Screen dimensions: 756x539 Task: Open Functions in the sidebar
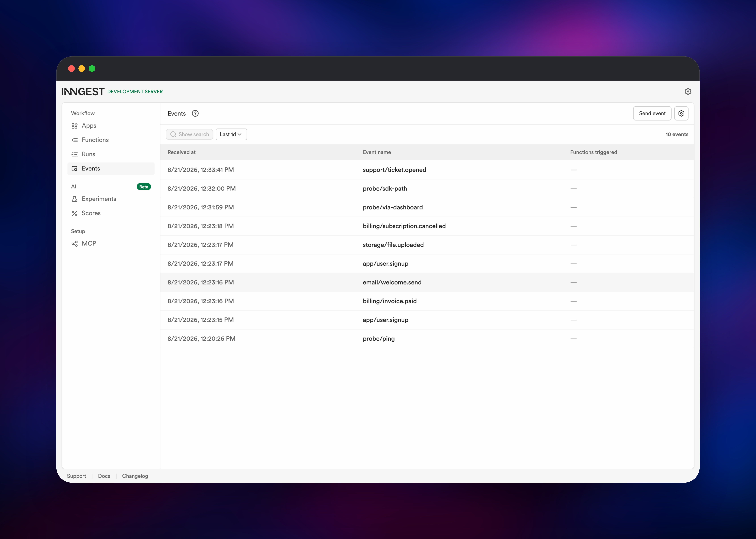click(x=111, y=140)
